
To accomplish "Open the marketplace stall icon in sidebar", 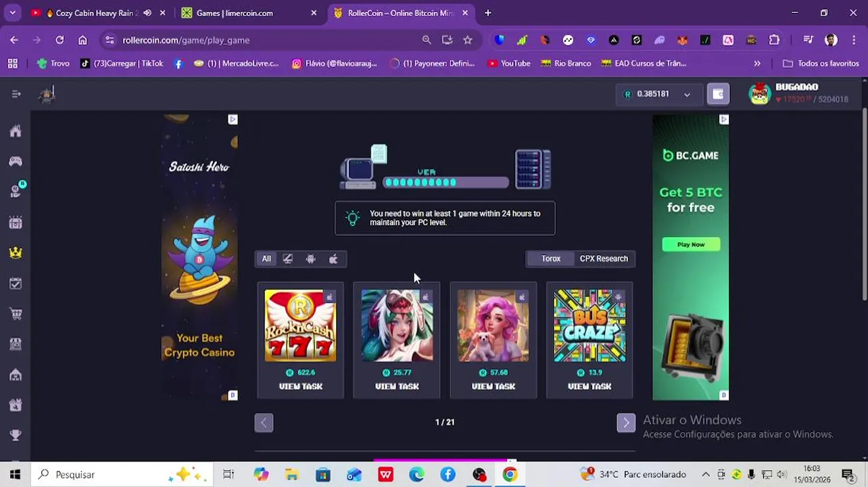I will coord(15,344).
